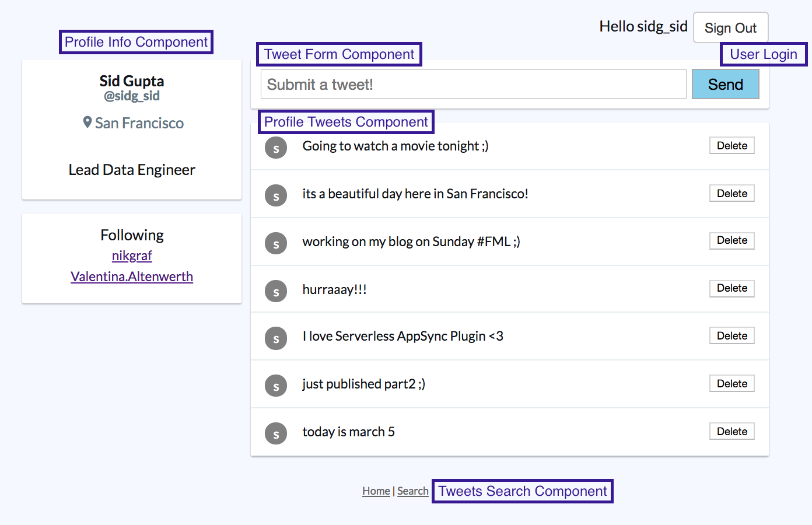812x525 pixels.
Task: Select the avatar on the '#FML' Sunday blog tweet
Action: point(276,243)
